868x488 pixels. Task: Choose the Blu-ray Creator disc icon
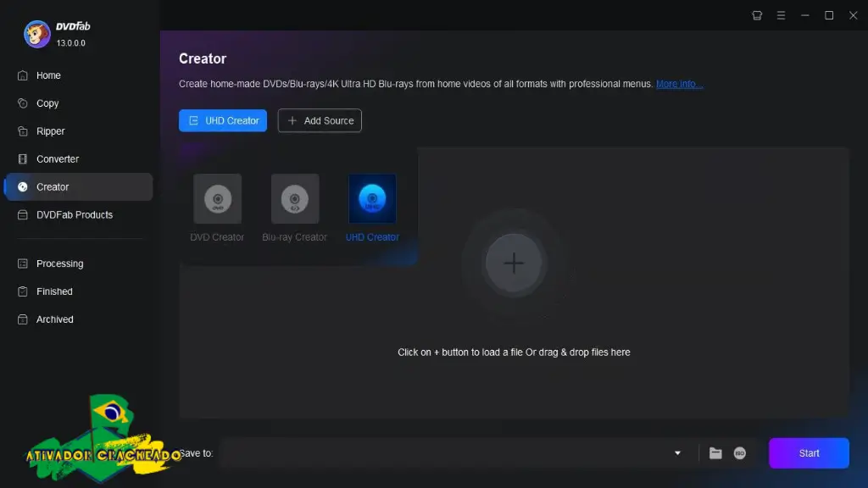tap(295, 198)
